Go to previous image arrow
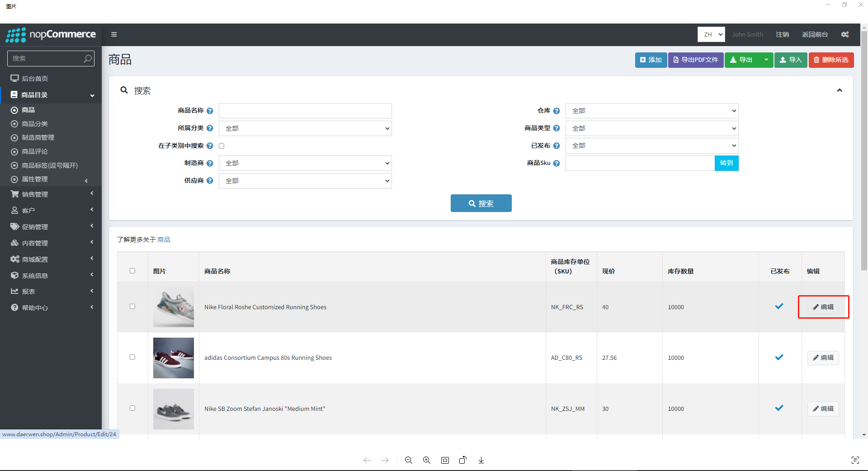The height and width of the screenshot is (471, 868). 367,460
